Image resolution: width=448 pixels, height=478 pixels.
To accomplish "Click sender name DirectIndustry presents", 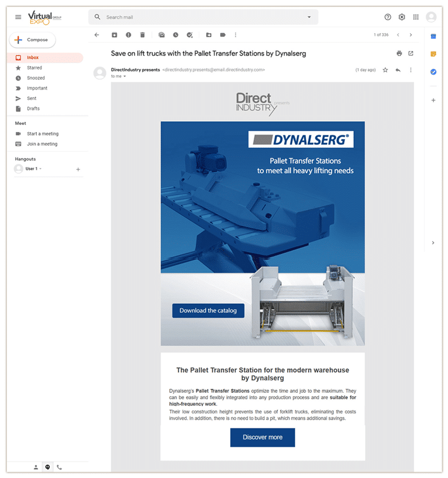I will point(135,70).
